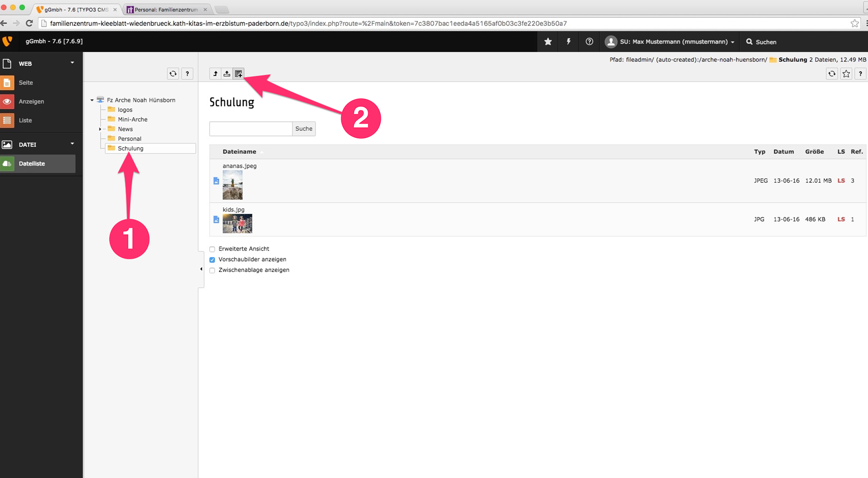Open the Max Mustermann user dropdown
The height and width of the screenshot is (478, 868).
[670, 42]
